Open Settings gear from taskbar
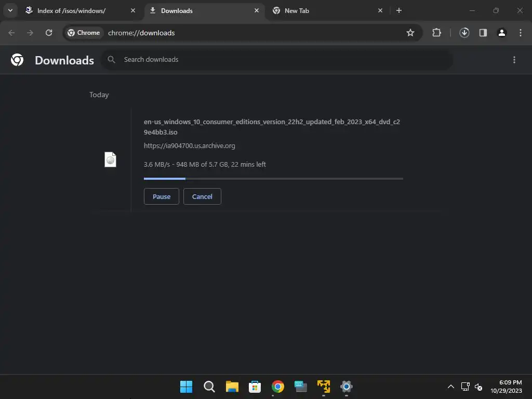The image size is (532, 399). (x=347, y=387)
